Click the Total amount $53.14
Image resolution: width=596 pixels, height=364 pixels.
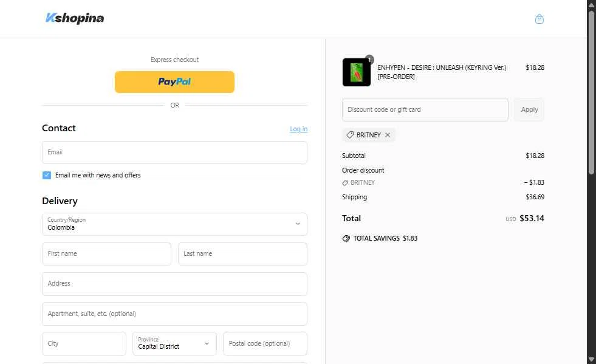tap(532, 218)
